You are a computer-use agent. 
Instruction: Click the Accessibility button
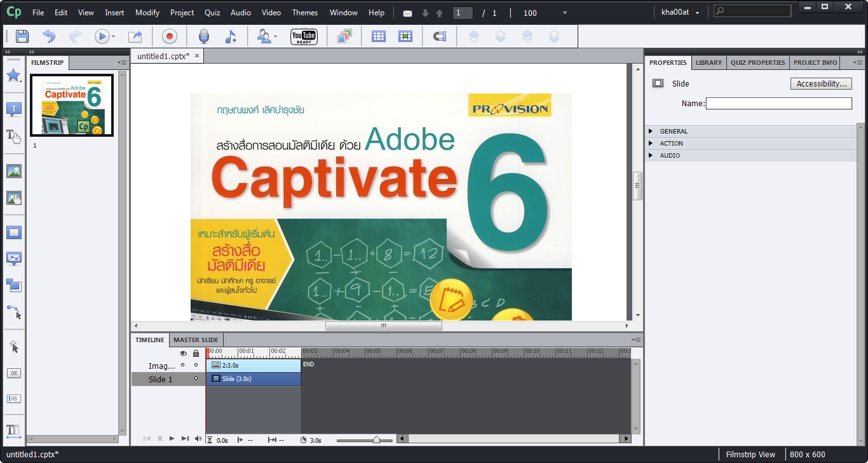[820, 83]
